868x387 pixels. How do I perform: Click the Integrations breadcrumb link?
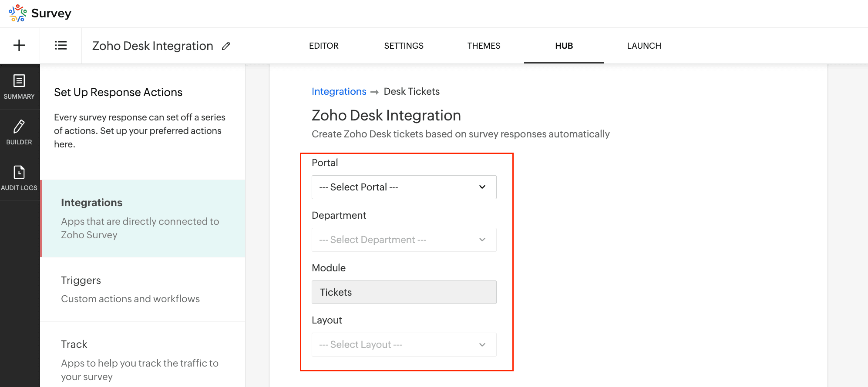[x=339, y=91]
